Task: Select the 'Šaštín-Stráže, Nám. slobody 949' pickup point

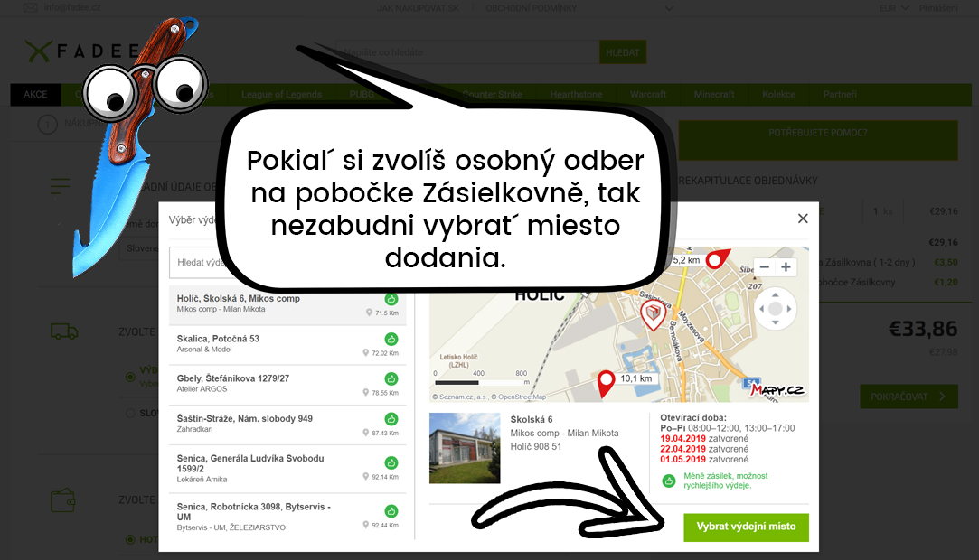Action: [x=287, y=425]
